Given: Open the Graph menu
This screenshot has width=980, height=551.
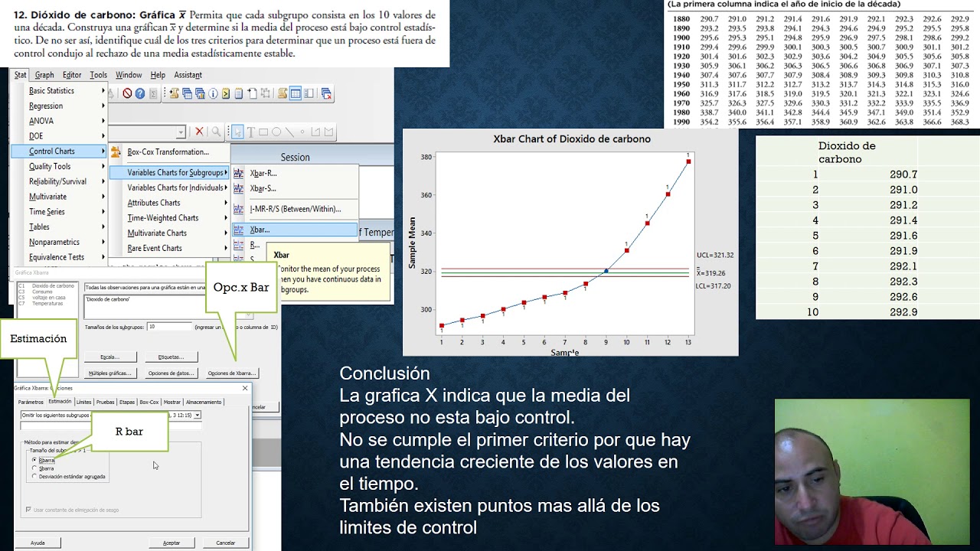Looking at the screenshot, I should [x=44, y=75].
